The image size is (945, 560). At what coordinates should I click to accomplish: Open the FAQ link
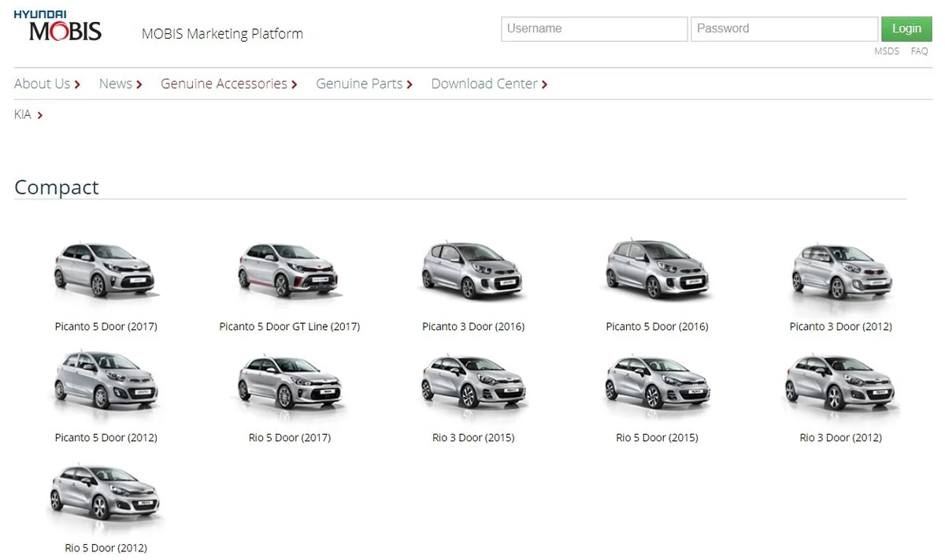(919, 51)
